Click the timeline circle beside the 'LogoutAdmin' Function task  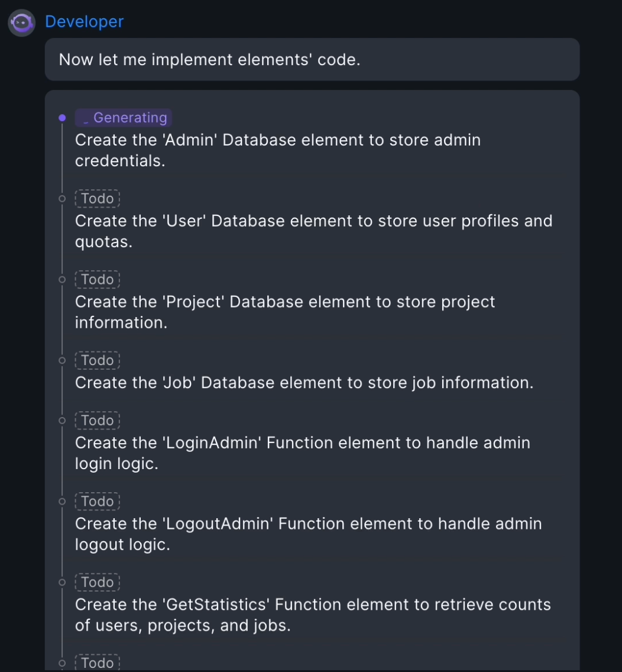[x=62, y=502]
